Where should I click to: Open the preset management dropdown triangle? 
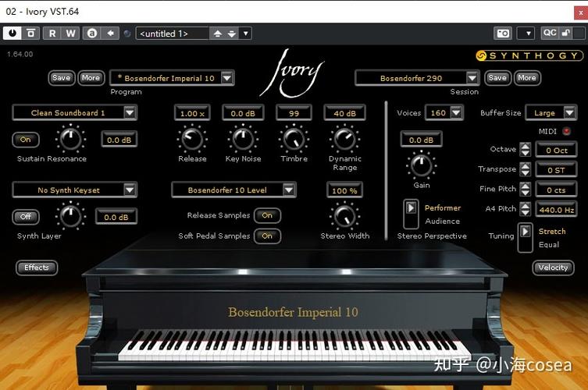pyautogui.click(x=246, y=34)
